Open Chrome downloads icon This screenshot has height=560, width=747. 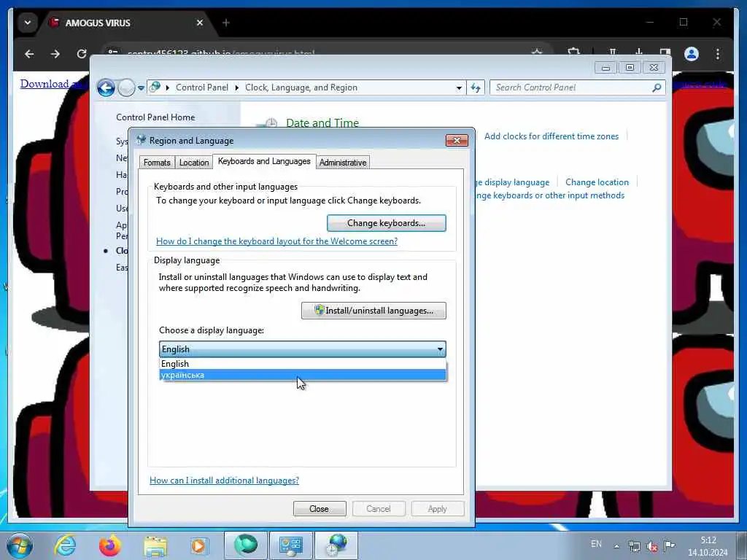pos(639,52)
